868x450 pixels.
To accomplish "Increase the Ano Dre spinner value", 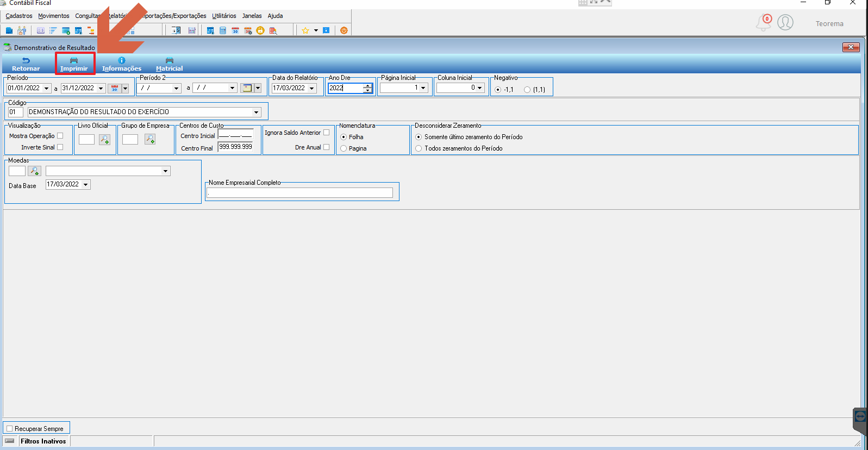I will coord(368,85).
